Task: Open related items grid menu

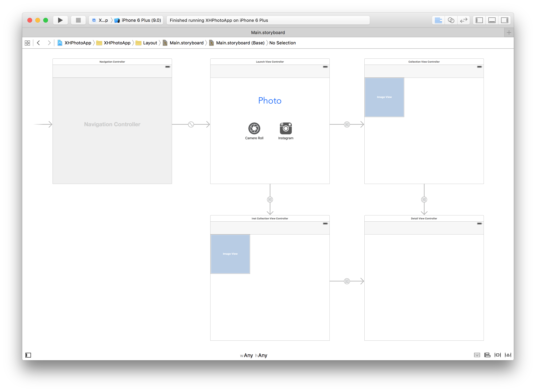Action: [27, 43]
